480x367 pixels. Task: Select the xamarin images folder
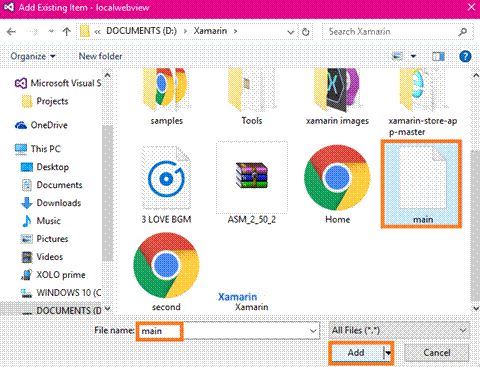click(x=337, y=97)
